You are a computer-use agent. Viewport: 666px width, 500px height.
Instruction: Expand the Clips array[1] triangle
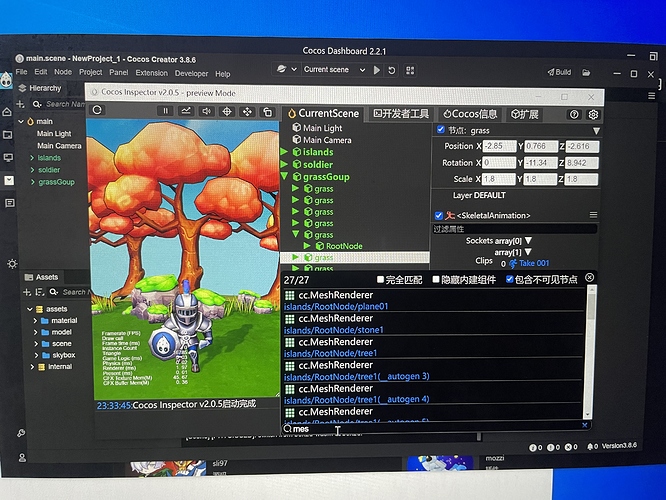pyautogui.click(x=528, y=252)
